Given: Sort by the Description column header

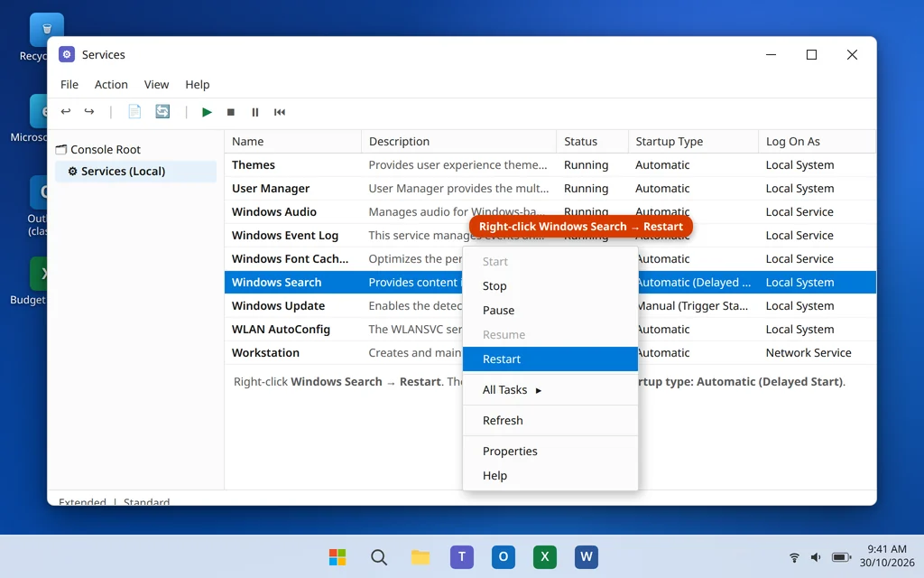Looking at the screenshot, I should [458, 142].
